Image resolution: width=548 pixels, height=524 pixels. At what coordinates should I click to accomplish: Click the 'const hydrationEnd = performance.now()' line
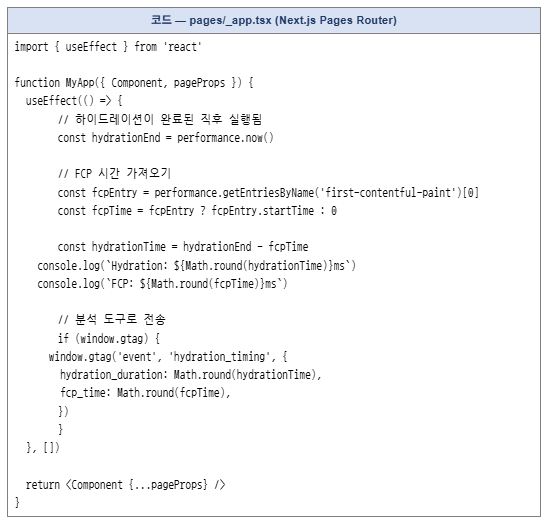tap(166, 138)
